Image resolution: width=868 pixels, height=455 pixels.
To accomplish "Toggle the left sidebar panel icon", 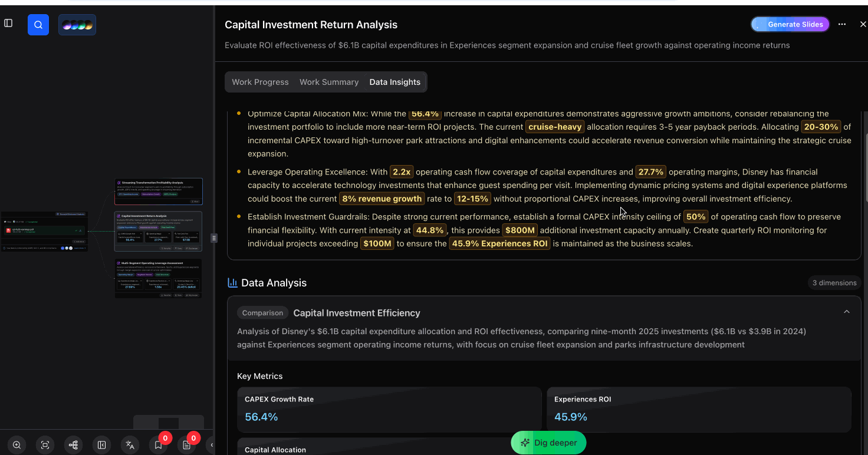I will [8, 23].
